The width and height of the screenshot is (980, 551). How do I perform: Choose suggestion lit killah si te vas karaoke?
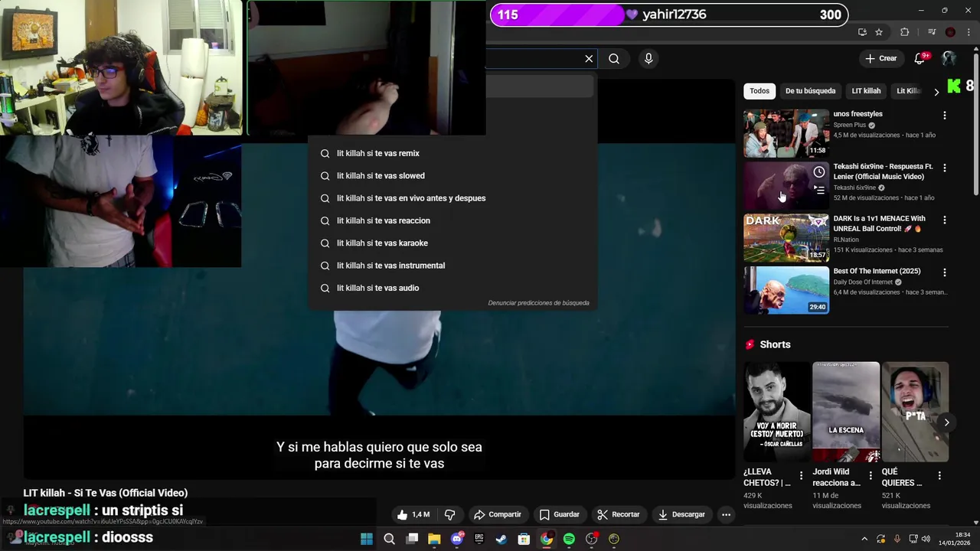click(x=452, y=243)
